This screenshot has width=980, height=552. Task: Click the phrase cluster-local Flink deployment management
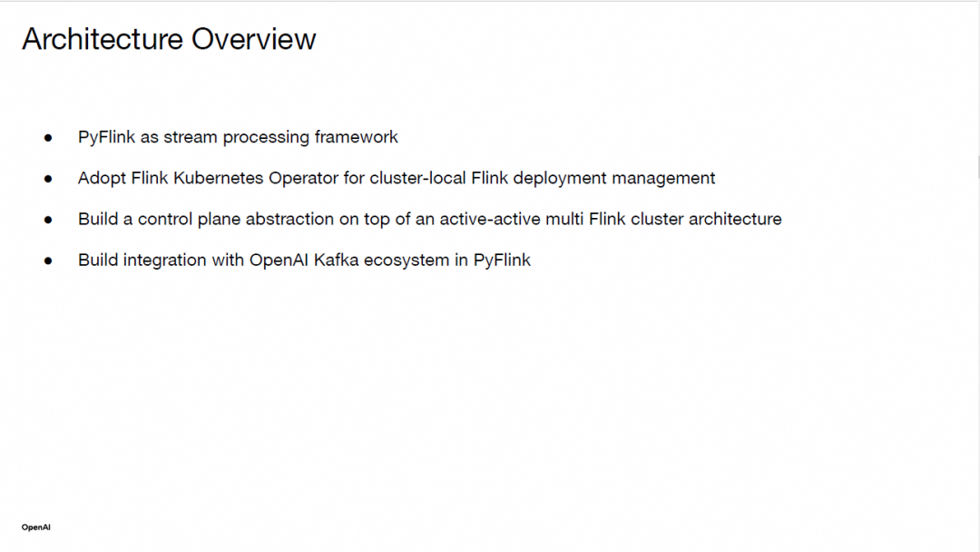(x=542, y=179)
